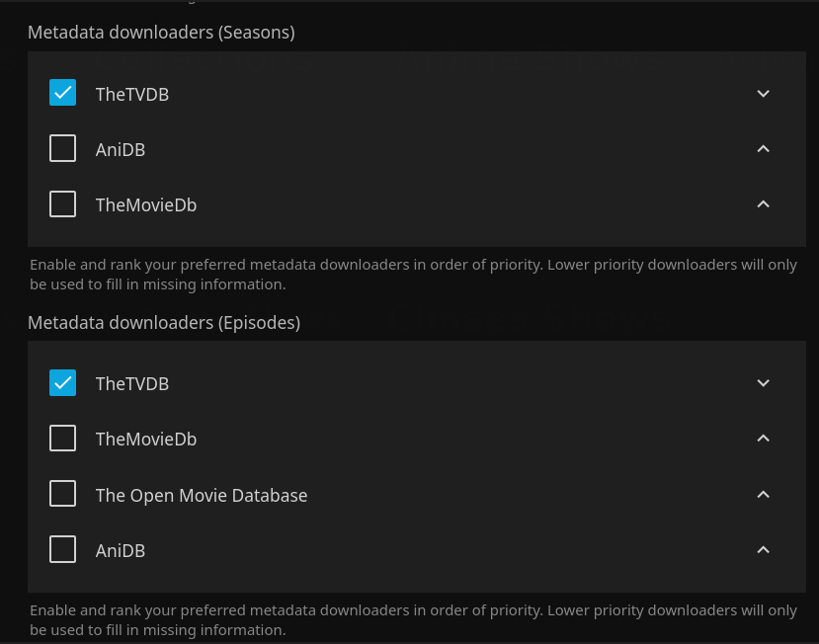
Task: Uncheck TheTVDB for Seasons metadata
Action: (63, 93)
